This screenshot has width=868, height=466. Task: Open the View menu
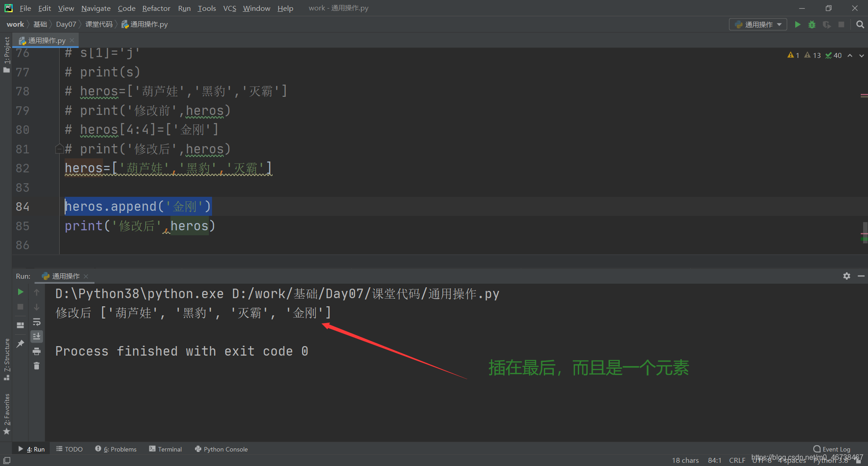pyautogui.click(x=66, y=8)
